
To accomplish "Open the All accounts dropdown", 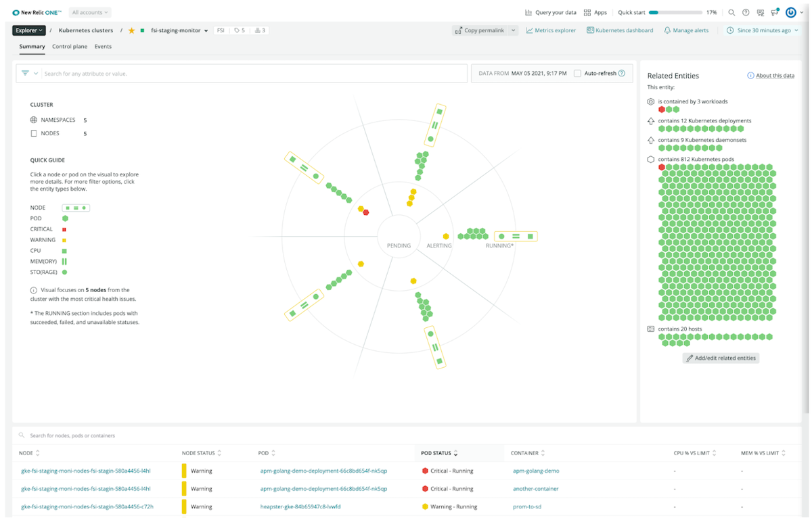I will click(x=90, y=12).
